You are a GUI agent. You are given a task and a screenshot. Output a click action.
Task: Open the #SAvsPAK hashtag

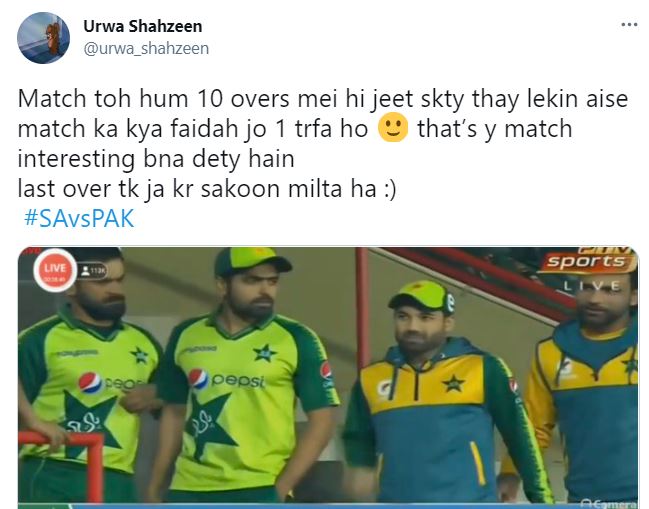pyautogui.click(x=79, y=218)
